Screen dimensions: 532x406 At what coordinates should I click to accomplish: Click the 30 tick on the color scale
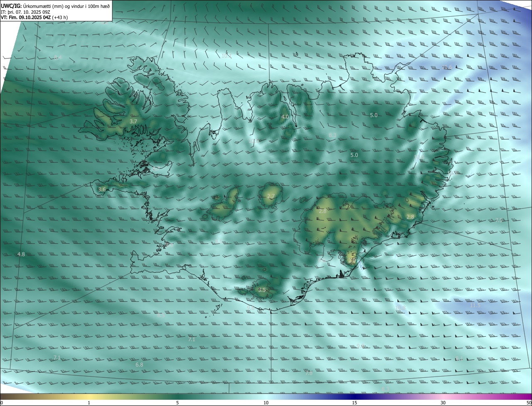coord(443,403)
